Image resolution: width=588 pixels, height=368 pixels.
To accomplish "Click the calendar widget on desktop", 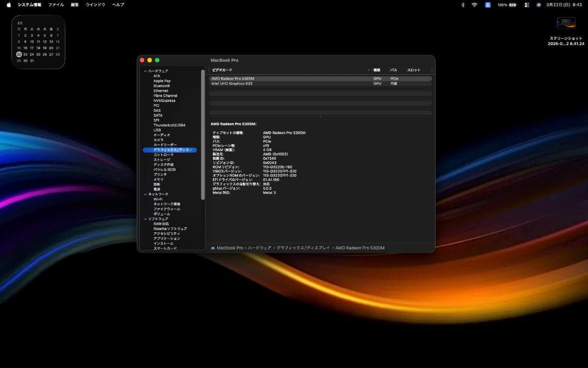I will point(38,41).
